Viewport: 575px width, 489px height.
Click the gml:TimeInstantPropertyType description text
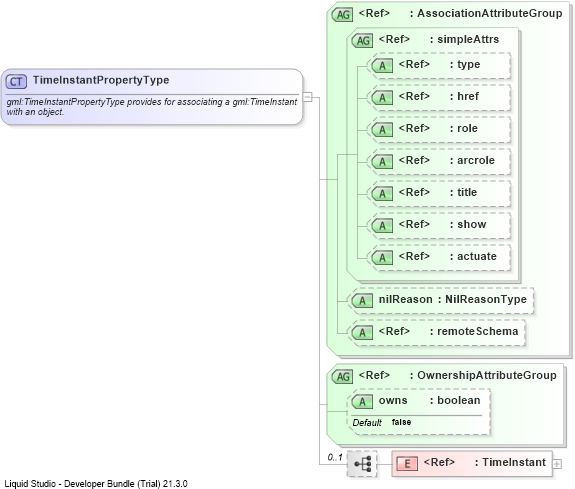tap(151, 107)
